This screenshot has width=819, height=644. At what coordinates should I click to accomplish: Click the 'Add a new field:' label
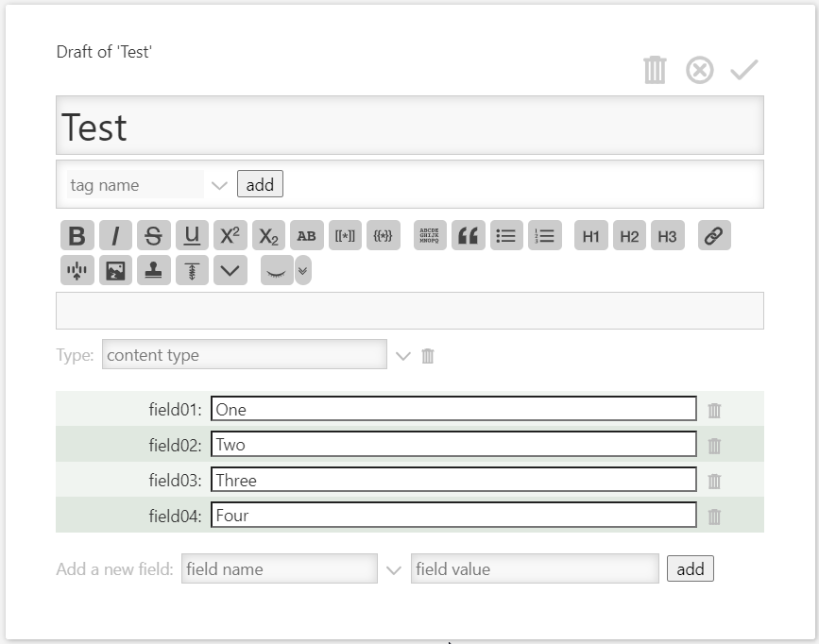click(114, 568)
